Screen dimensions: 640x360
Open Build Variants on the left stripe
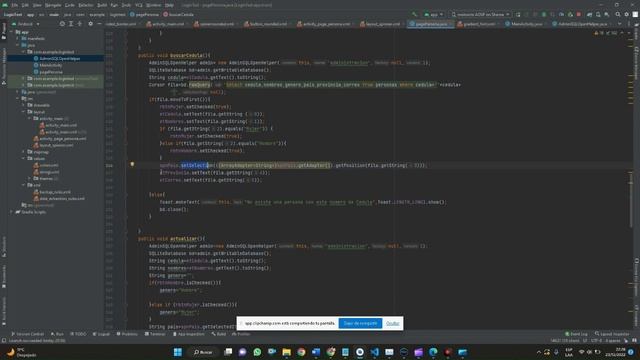4,311
